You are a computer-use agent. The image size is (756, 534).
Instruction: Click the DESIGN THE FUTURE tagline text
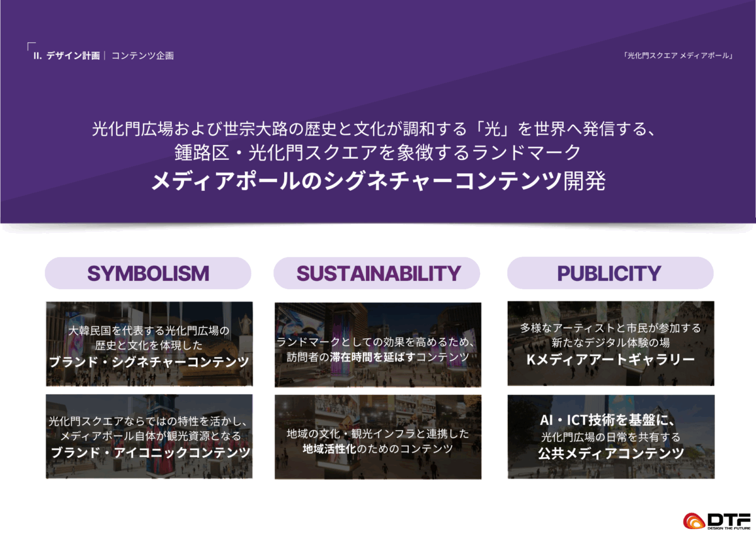tap(729, 528)
